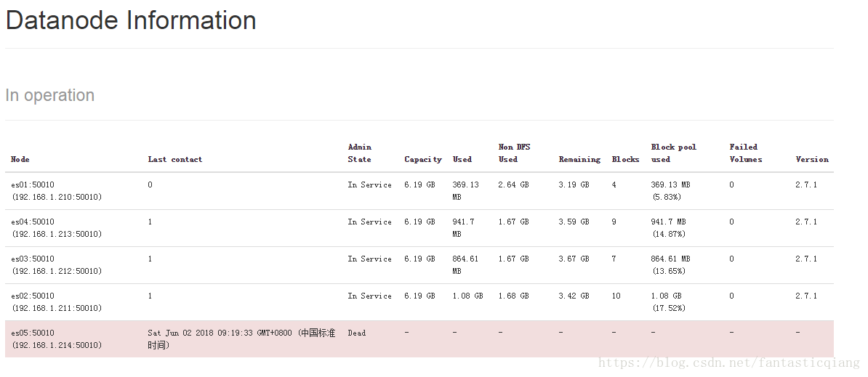
Task: Click the Version column header
Action: pyautogui.click(x=812, y=159)
